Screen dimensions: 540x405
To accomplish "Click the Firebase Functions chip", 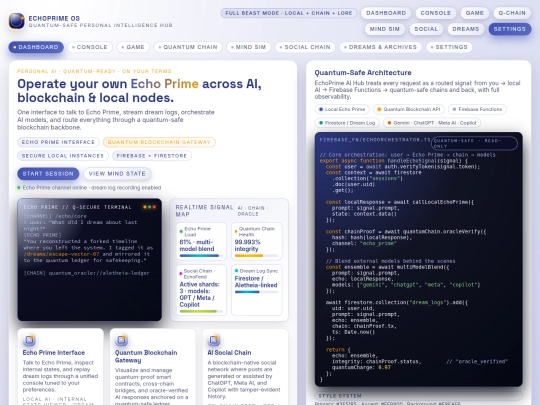I will [x=477, y=109].
